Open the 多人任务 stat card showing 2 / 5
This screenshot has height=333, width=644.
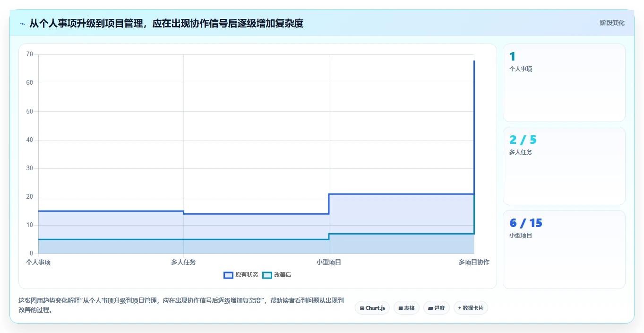pos(564,166)
